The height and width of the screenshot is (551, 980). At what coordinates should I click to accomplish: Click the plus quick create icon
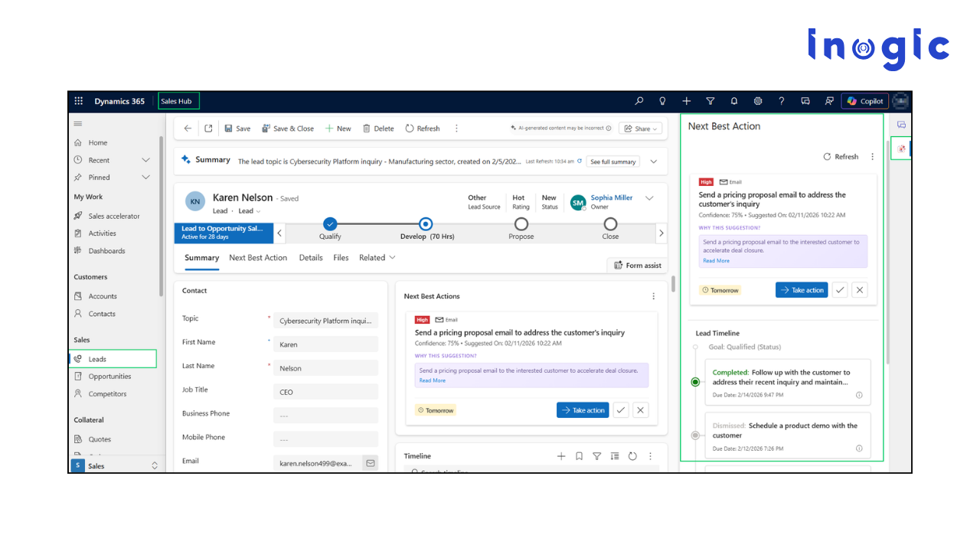point(687,101)
